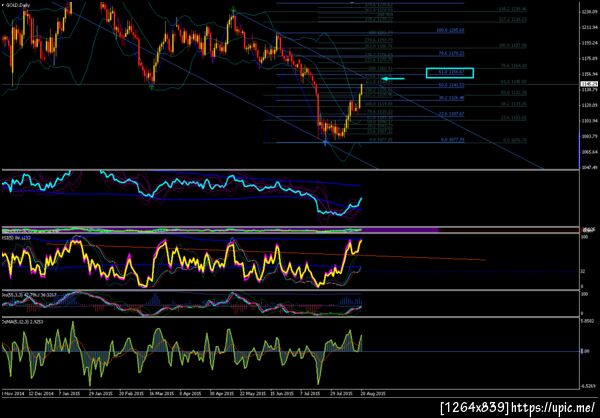Image resolution: width=600 pixels, height=418 pixels.
Task: Select the highlighted current price tag 1146.29
Action: click(x=587, y=84)
